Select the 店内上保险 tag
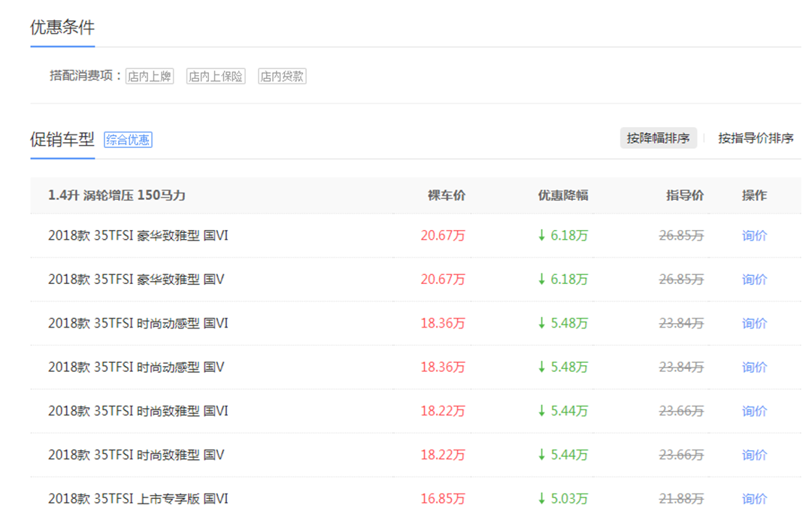The height and width of the screenshot is (514, 812). click(216, 76)
